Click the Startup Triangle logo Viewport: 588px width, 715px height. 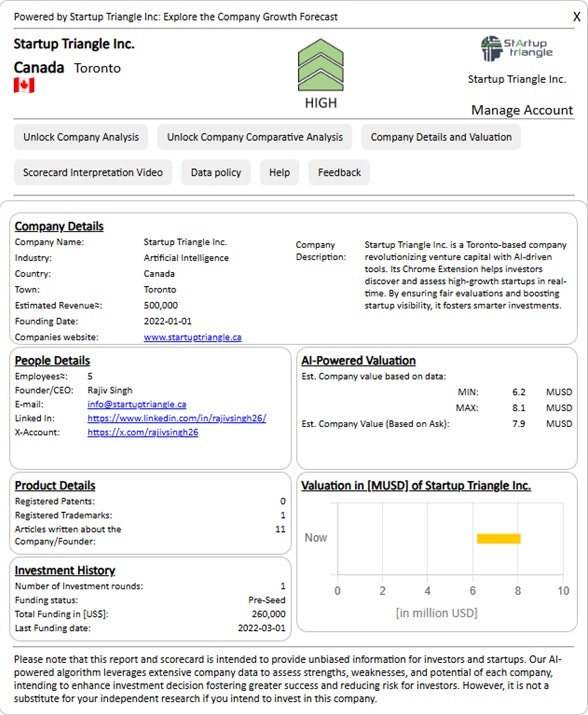tap(517, 48)
